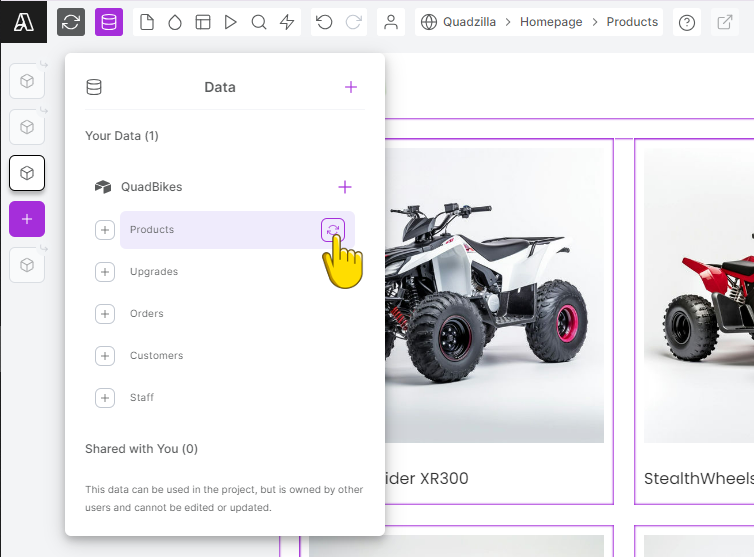Select the bottom cube component below add button

click(x=27, y=265)
